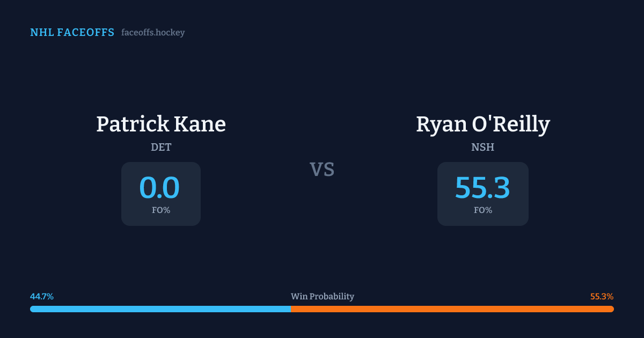Viewport: 644px width, 338px height.
Task: Click the DET team abbreviation
Action: tap(161, 147)
